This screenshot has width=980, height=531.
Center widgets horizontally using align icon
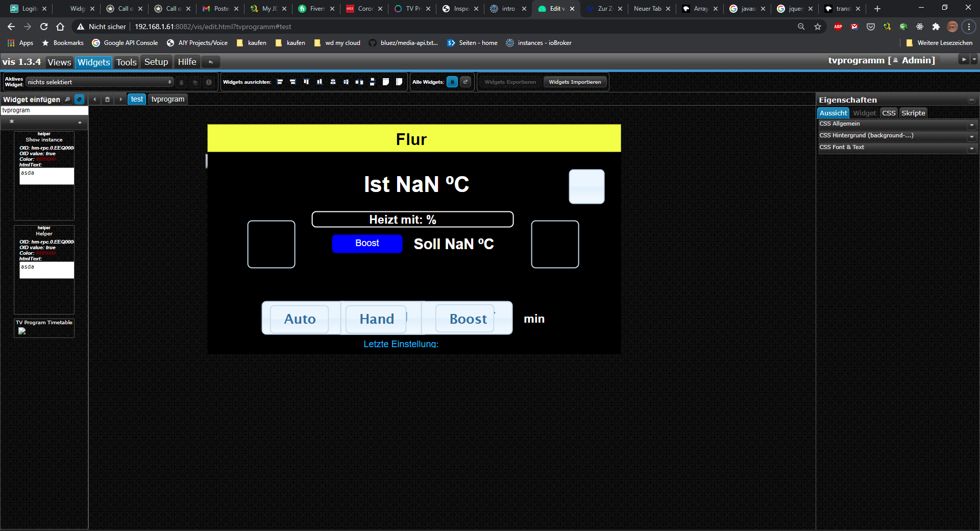pyautogui.click(x=346, y=82)
